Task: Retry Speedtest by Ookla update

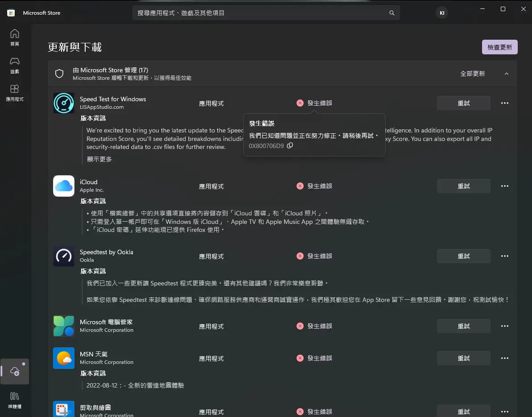Action: tap(463, 256)
